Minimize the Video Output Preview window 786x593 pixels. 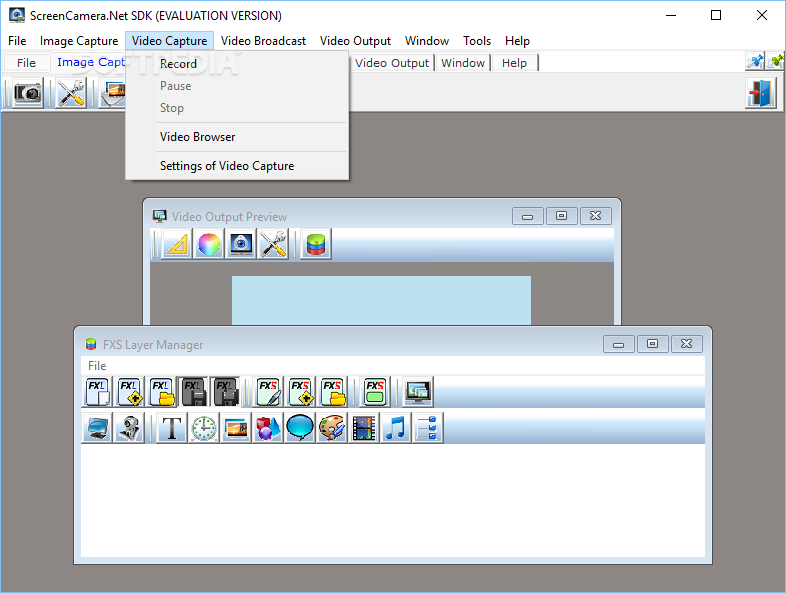click(x=527, y=216)
